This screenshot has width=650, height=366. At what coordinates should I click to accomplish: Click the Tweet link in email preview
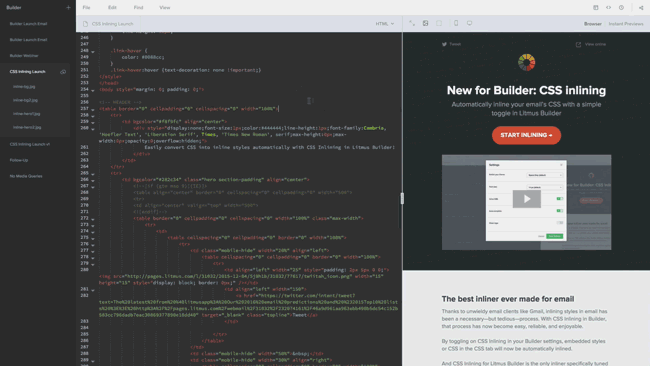[x=455, y=44]
